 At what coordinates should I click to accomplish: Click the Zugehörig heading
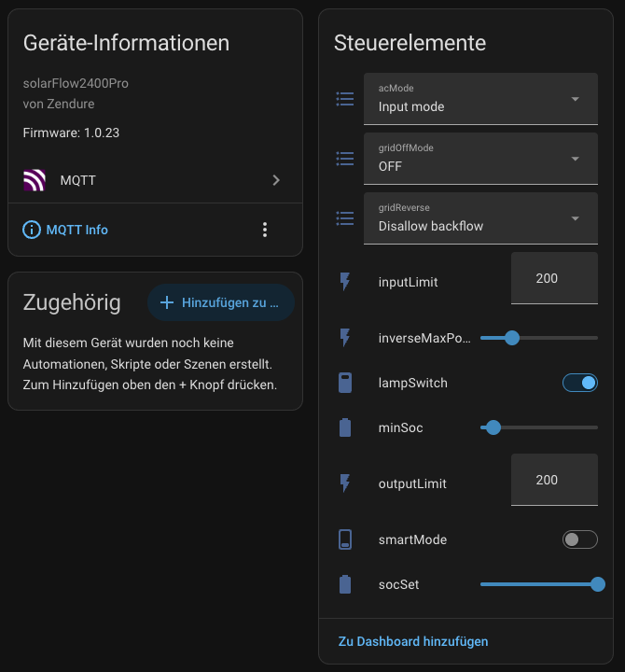point(72,302)
